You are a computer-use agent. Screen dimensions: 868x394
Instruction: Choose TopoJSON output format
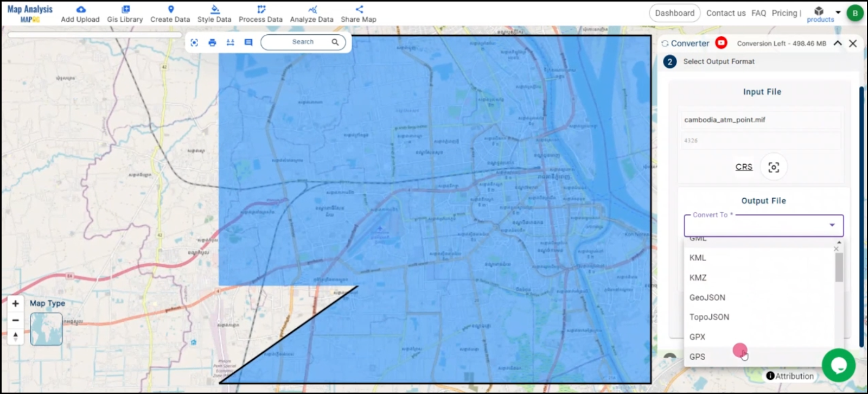pyautogui.click(x=759, y=317)
